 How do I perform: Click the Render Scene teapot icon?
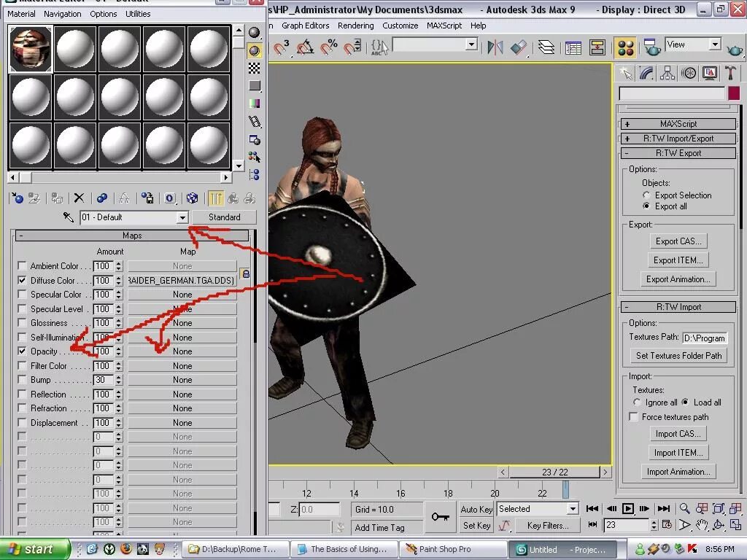point(651,47)
